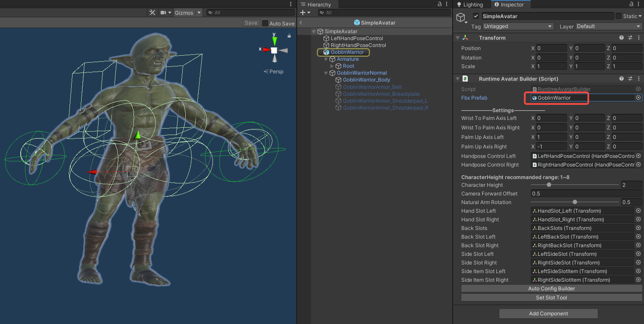Collapse the Armature tree node

[326, 59]
